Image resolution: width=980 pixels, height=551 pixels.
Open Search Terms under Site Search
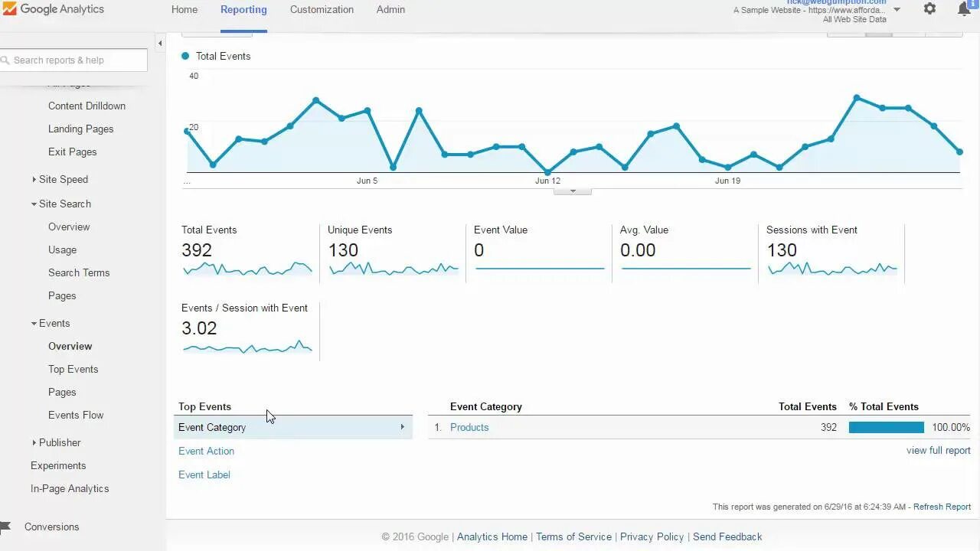[x=79, y=272]
